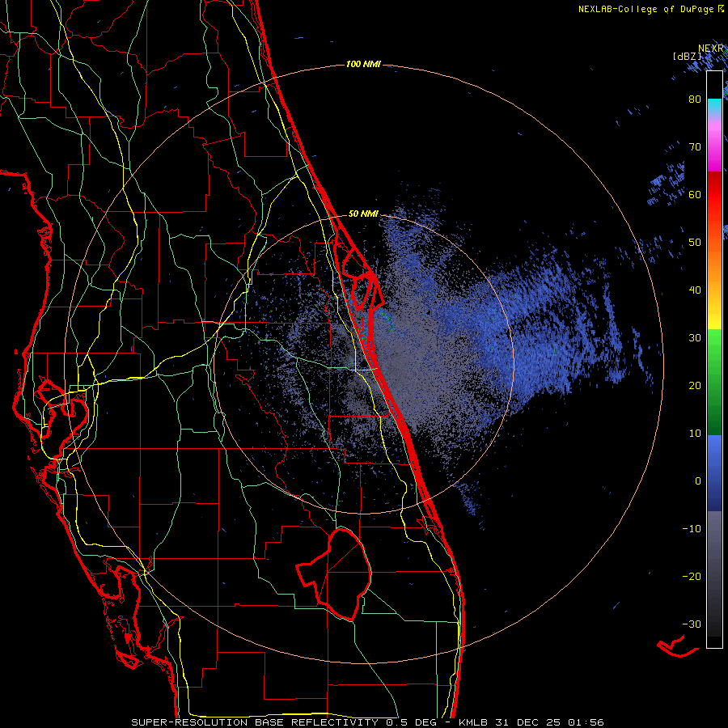This screenshot has width=728, height=728.
Task: Click the 50 value on the dBZ scale
Action: click(695, 243)
